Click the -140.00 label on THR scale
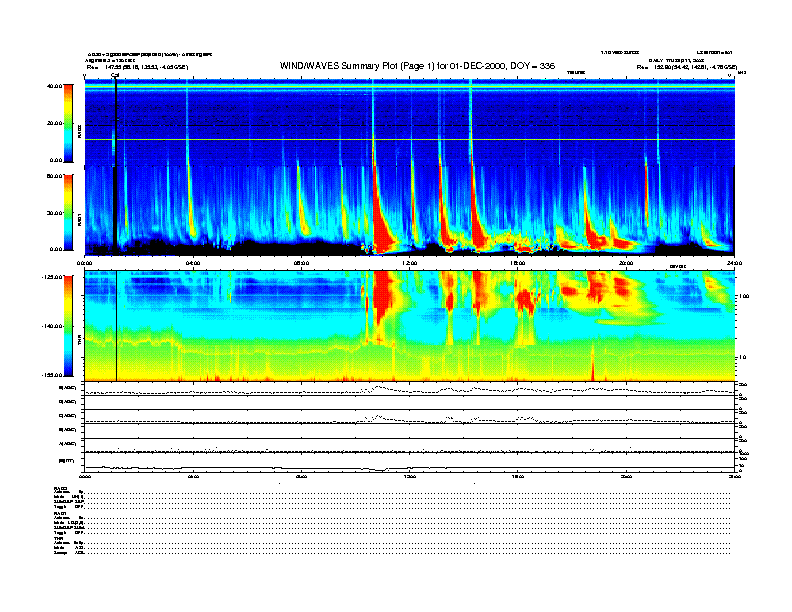This screenshot has width=792, height=612. 53,326
